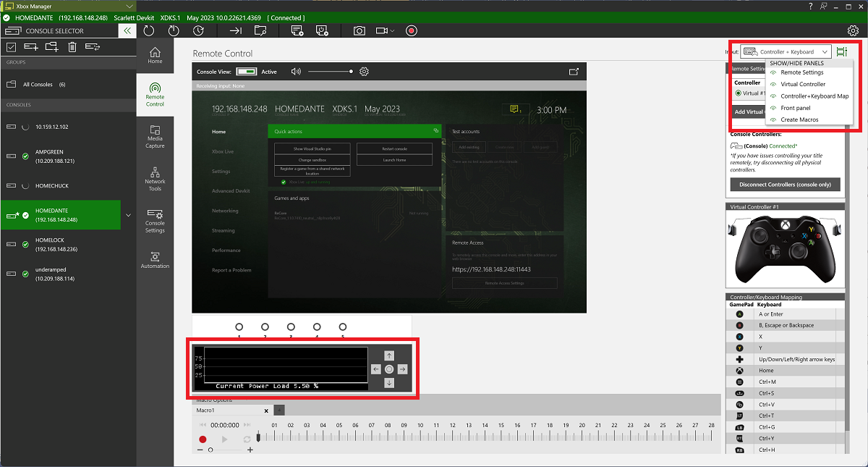Click the delete console trash icon
This screenshot has width=868, height=467.
pyautogui.click(x=70, y=46)
